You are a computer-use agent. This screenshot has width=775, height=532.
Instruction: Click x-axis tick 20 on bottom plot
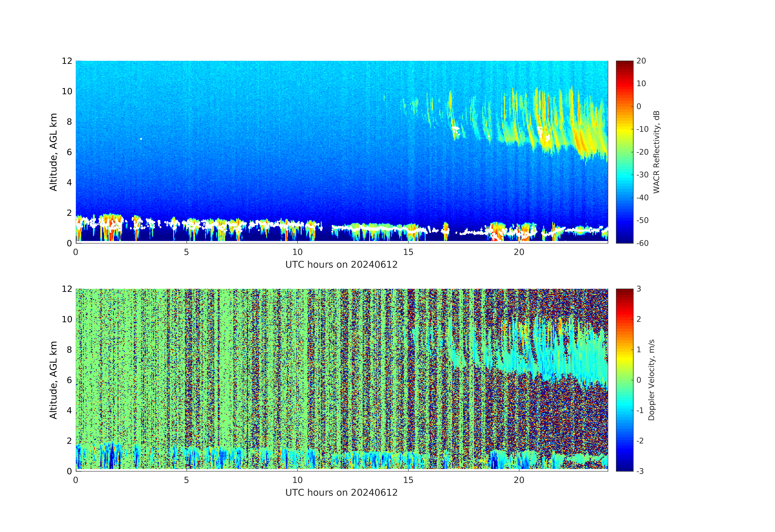(519, 480)
